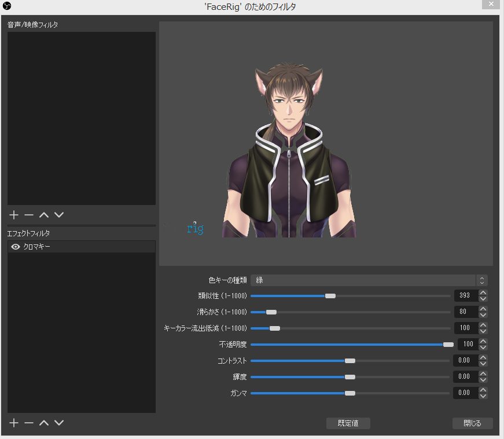Toggle visibility of クロマキー filter
This screenshot has width=504, height=439.
point(16,247)
